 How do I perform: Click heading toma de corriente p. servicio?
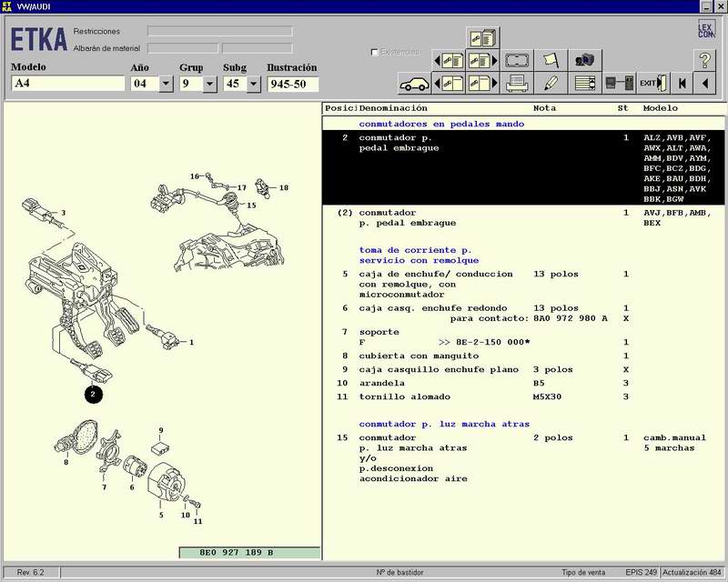(x=419, y=256)
